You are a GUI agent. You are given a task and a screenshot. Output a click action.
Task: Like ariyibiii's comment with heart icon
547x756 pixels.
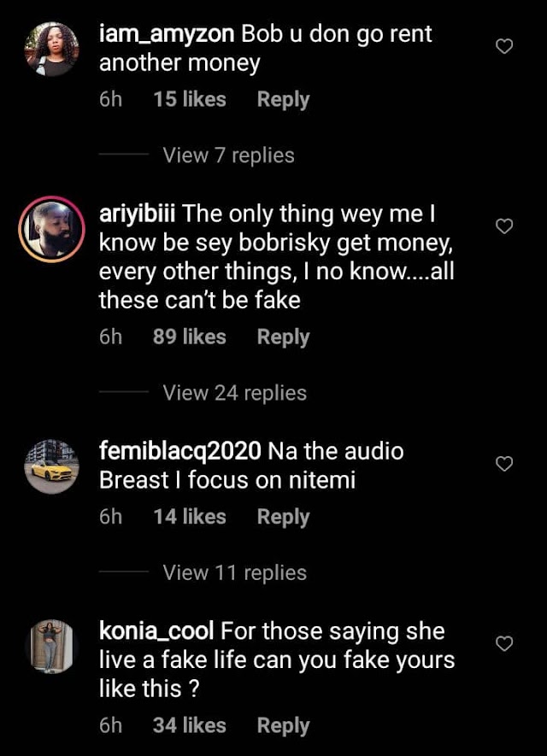coord(504,226)
